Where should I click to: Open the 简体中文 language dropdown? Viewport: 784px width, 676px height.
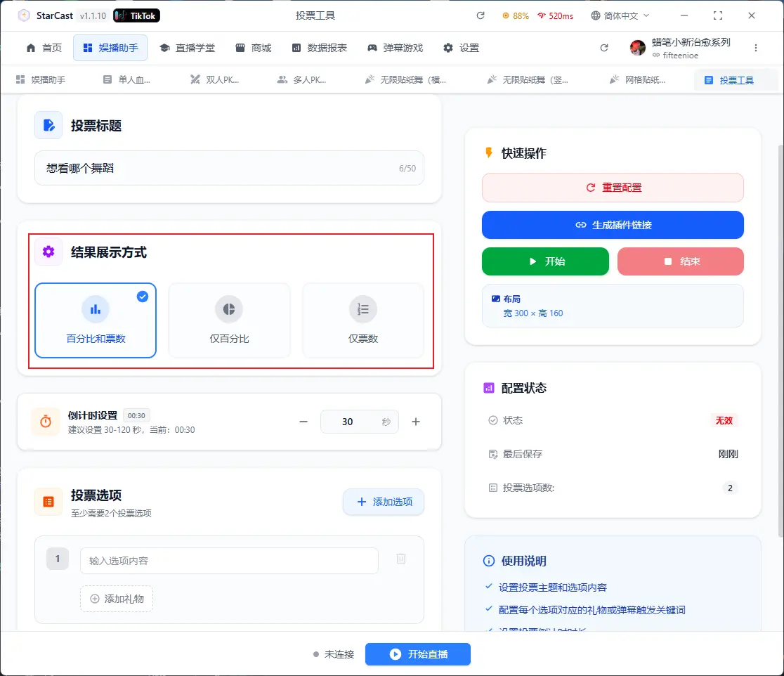620,15
